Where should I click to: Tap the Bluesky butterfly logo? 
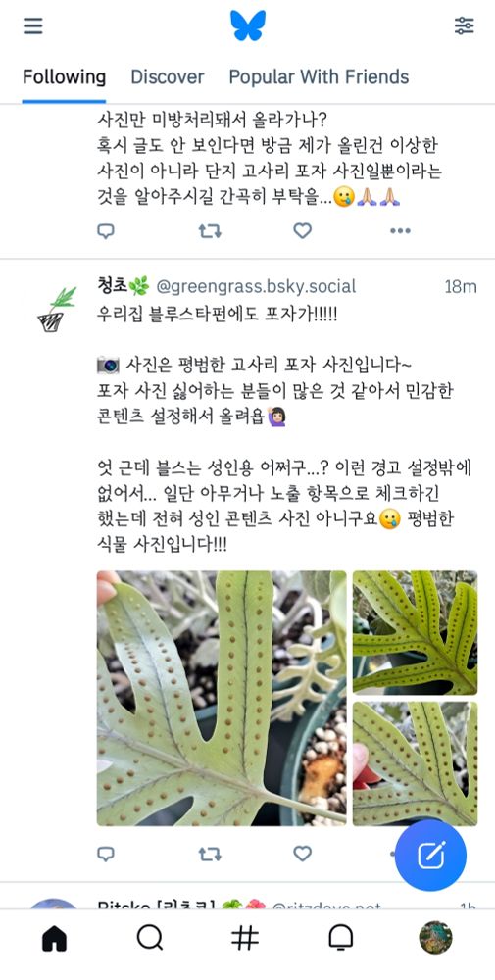(x=247, y=25)
